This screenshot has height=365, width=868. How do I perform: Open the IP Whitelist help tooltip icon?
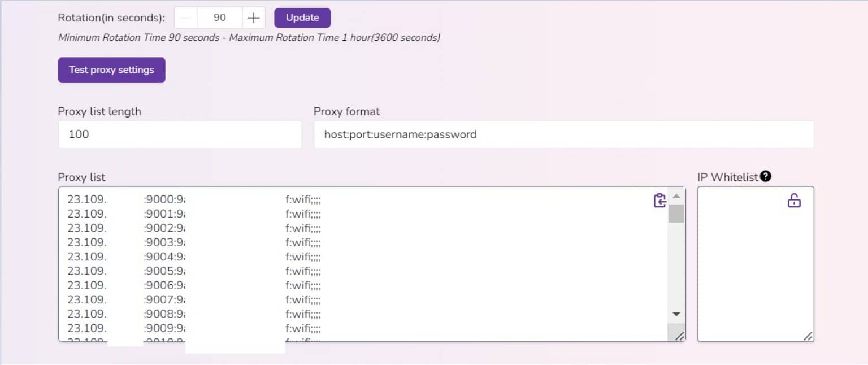click(766, 176)
